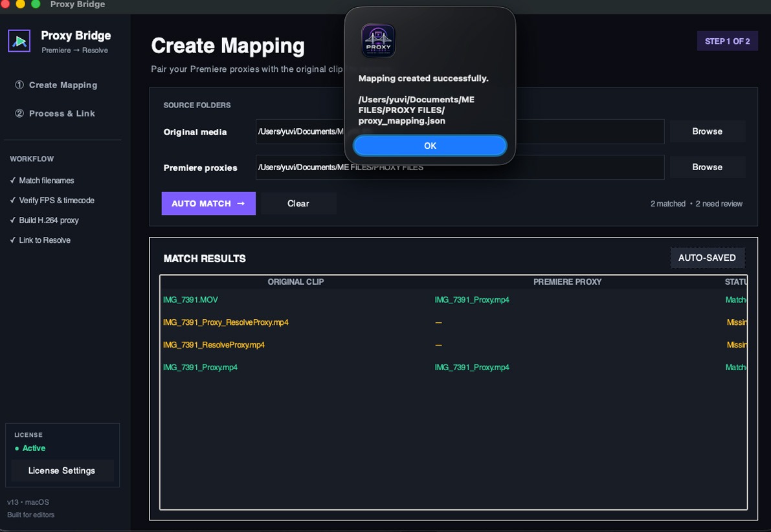Select IMG_7391_Proxy.mp4 in Original Clip column

pyautogui.click(x=200, y=367)
